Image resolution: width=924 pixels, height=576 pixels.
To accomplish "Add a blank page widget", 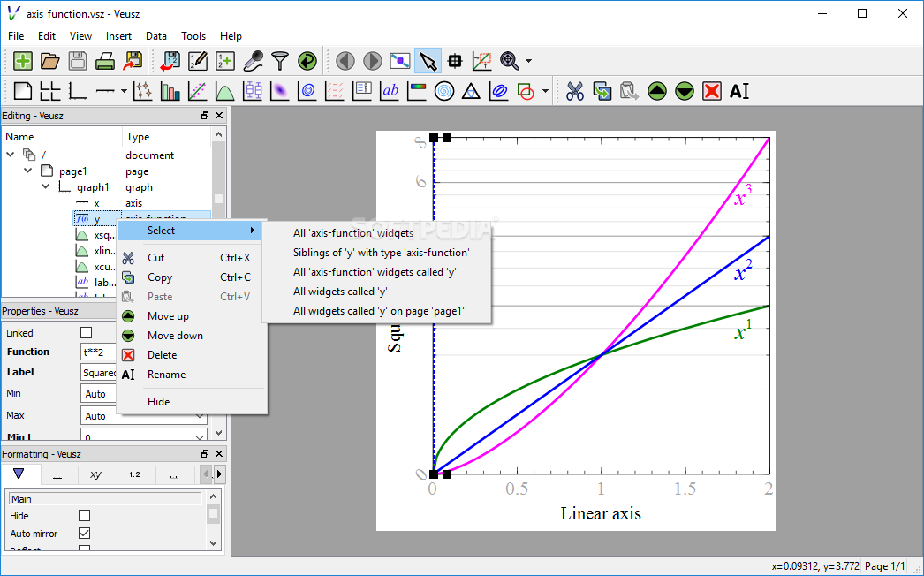I will [23, 91].
